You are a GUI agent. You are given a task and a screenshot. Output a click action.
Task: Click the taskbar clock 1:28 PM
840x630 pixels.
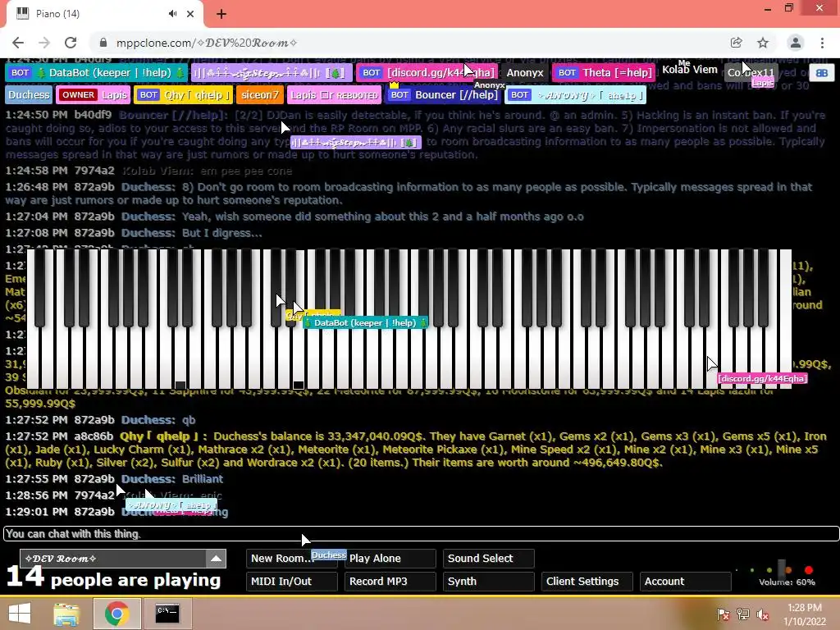[805, 608]
